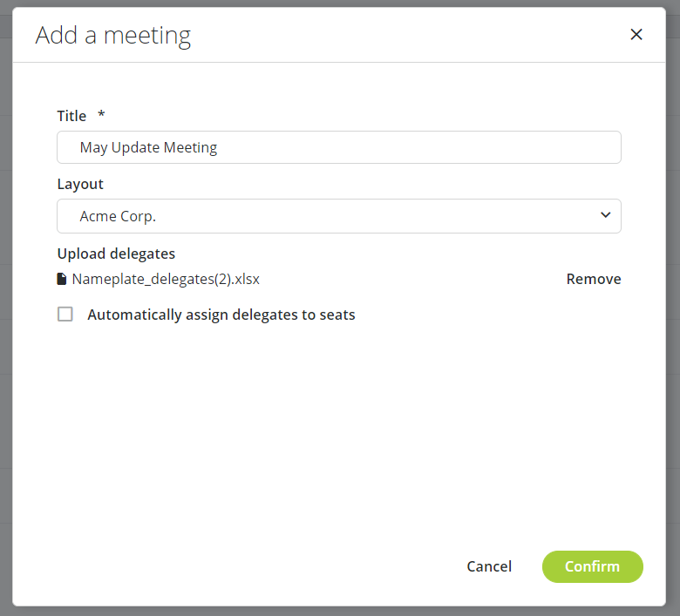Click the 'Automatically assign delegates to seats' label
Screen dimensions: 680x616
[x=221, y=315]
